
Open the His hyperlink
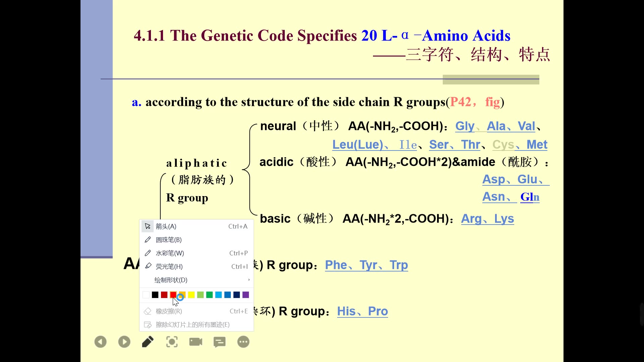(346, 311)
